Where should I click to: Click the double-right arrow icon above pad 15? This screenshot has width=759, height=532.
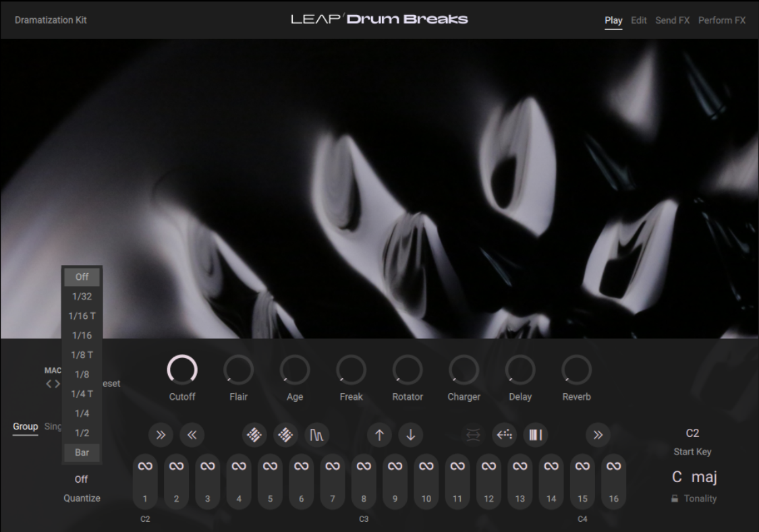point(598,435)
